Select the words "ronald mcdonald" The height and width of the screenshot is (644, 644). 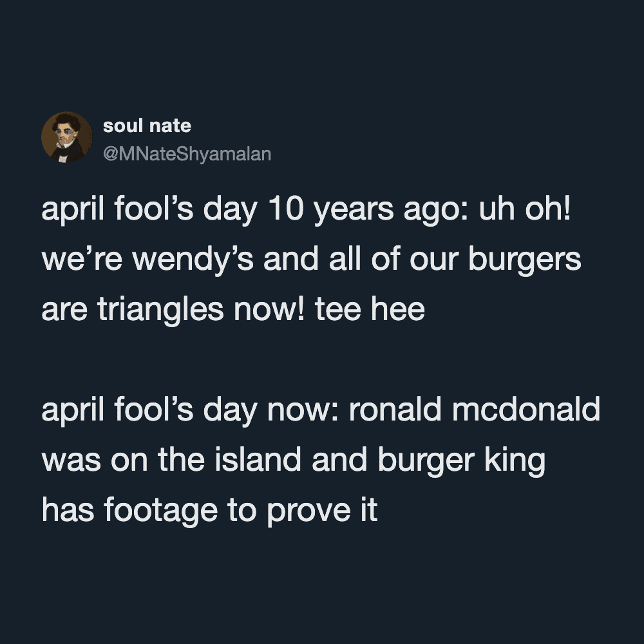click(x=475, y=410)
